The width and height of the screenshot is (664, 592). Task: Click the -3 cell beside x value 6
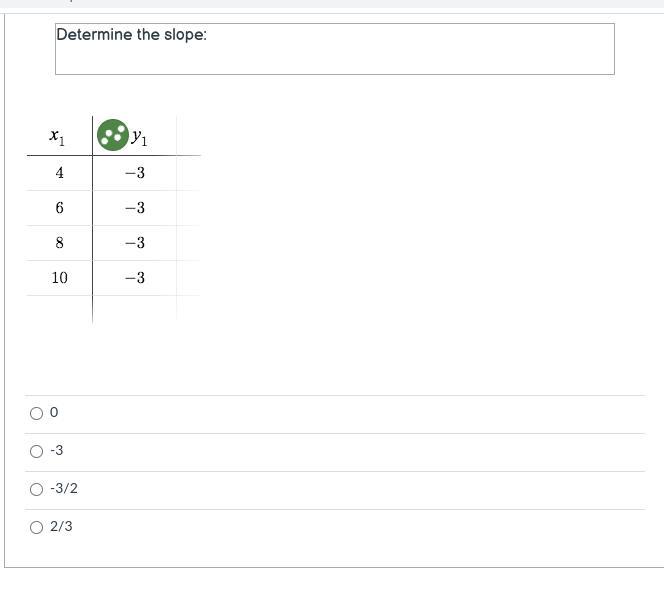(135, 208)
